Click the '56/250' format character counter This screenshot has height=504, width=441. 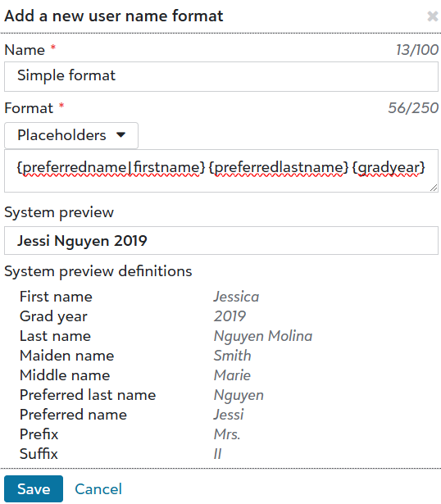tap(413, 108)
